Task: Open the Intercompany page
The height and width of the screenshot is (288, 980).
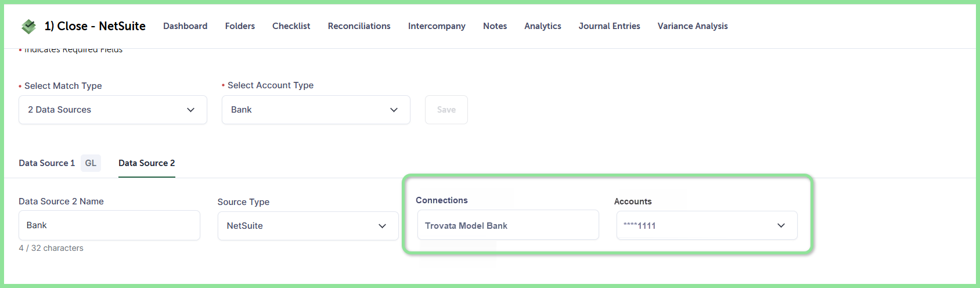Action: 437,26
